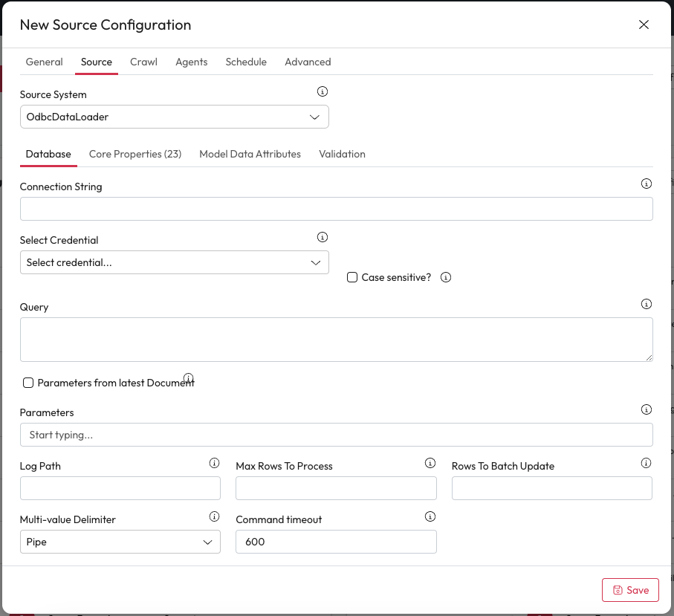Click the Command timeout info icon
The height and width of the screenshot is (616, 674).
(430, 516)
